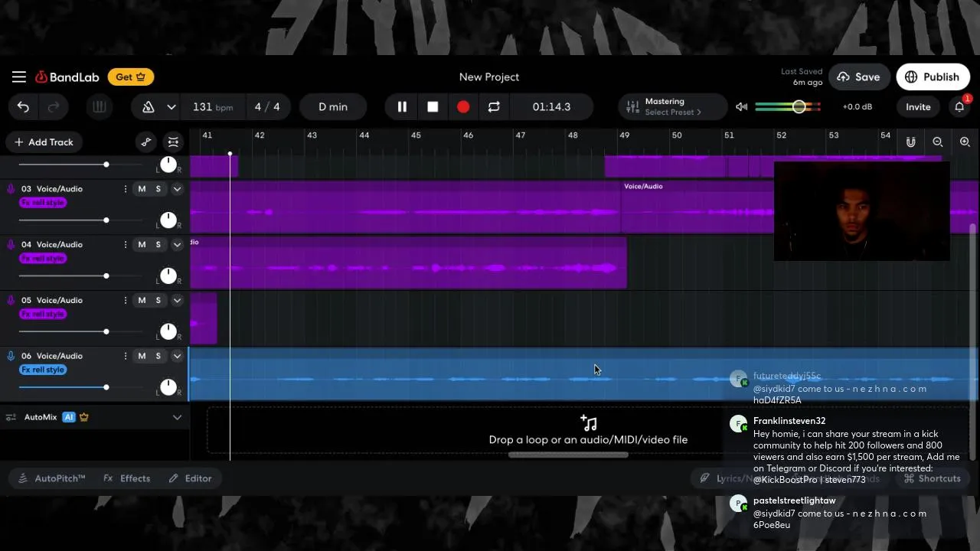This screenshot has height=551, width=980.
Task: Open the Fx Effects tab
Action: coord(127,478)
